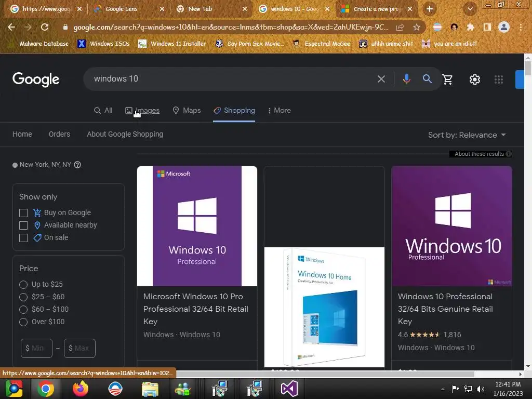Click the blue search magnifier icon

point(427,79)
